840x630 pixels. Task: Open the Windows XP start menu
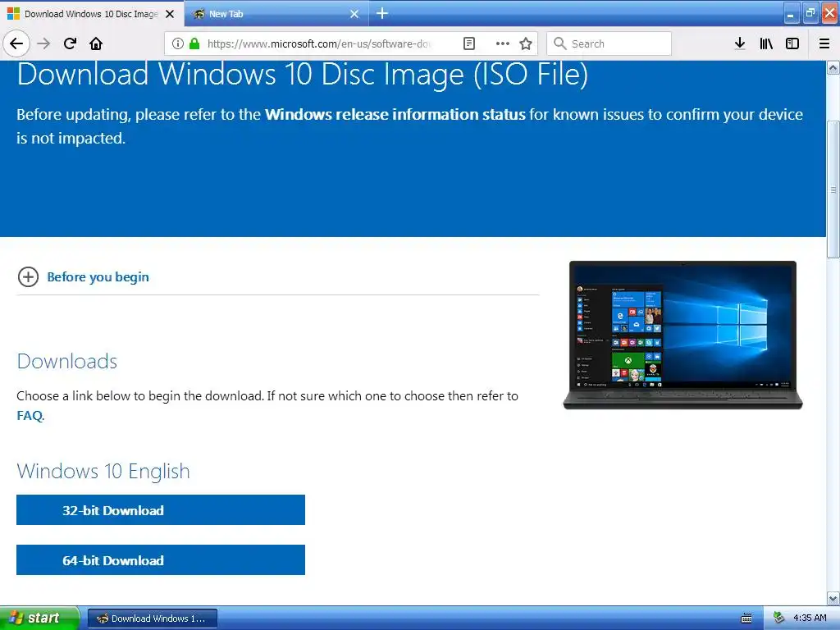[39, 618]
